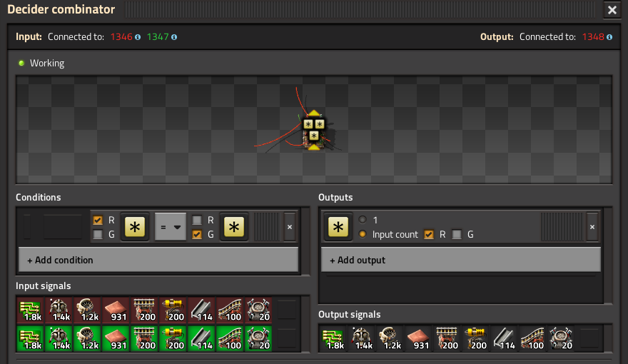Select the output Everything signal slot
628x364 pixels.
338,227
